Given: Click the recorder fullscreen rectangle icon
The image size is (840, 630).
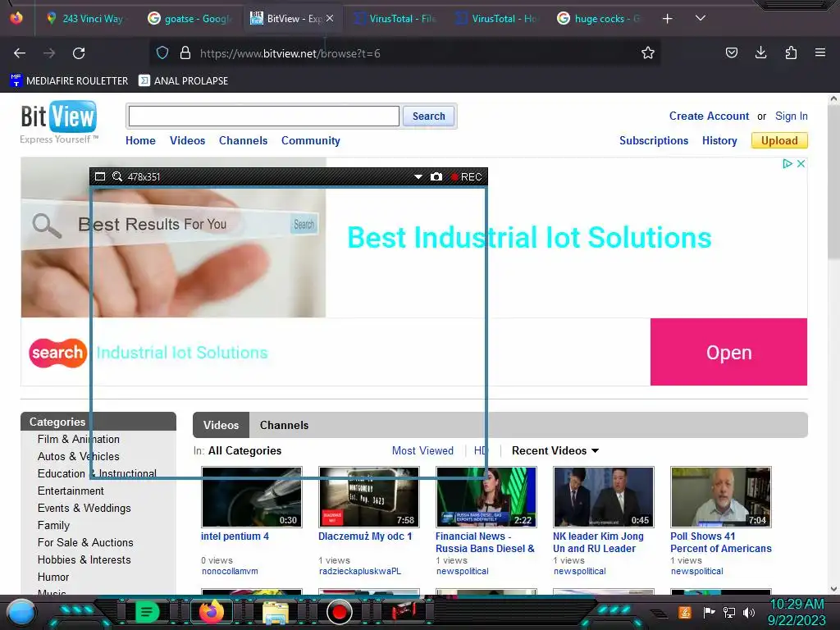Looking at the screenshot, I should [99, 177].
